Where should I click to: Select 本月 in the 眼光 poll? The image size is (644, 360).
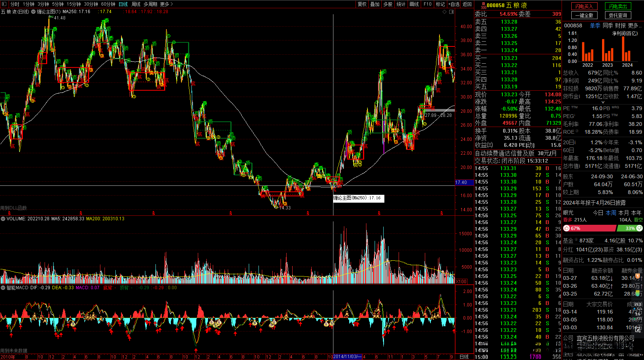pos(623,213)
